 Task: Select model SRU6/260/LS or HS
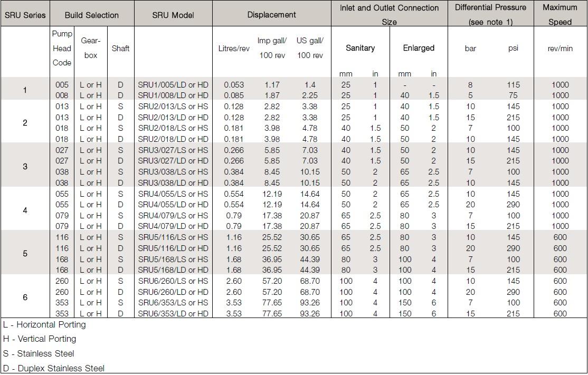pos(173,281)
